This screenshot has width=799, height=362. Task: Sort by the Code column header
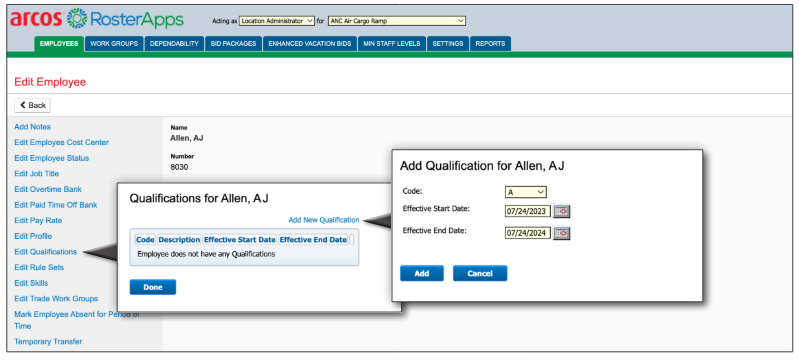[145, 240]
